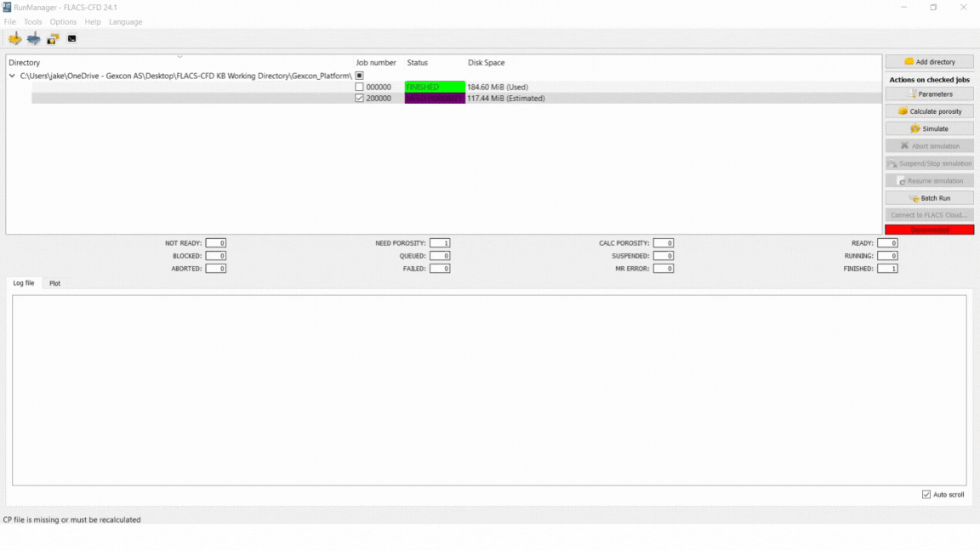Viewport: 980px width, 551px height.
Task: Click the Add directory button
Action: point(929,62)
